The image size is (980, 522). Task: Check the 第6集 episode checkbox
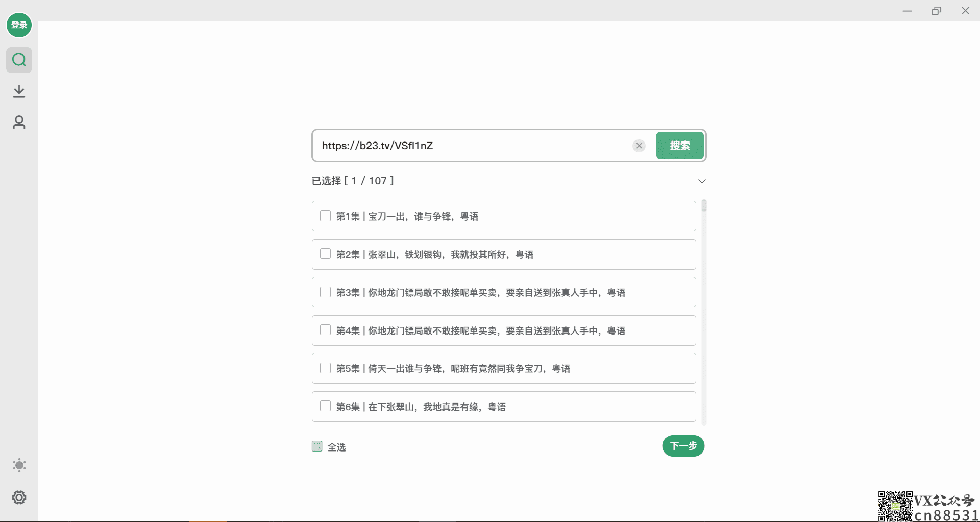click(325, 406)
